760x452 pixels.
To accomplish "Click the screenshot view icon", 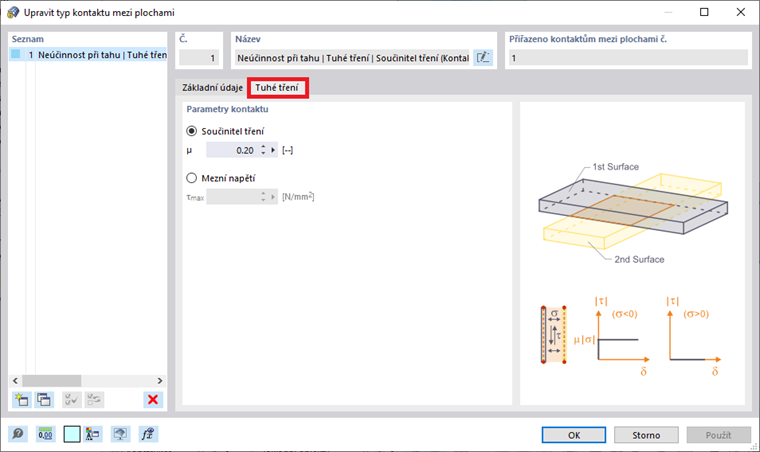I will 120,434.
